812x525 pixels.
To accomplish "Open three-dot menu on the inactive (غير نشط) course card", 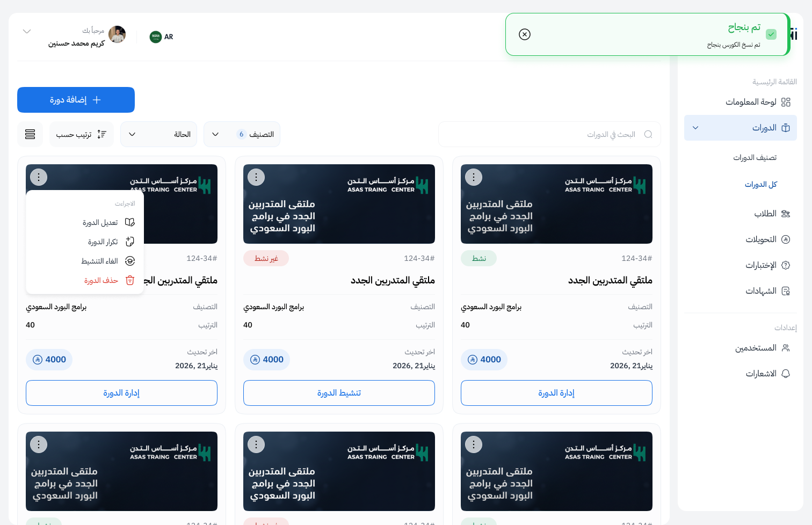I will click(x=256, y=177).
